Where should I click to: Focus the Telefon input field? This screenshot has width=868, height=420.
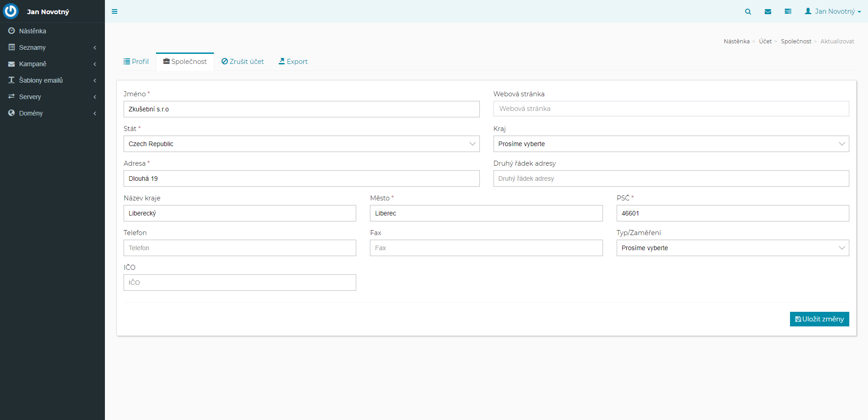[x=240, y=248]
